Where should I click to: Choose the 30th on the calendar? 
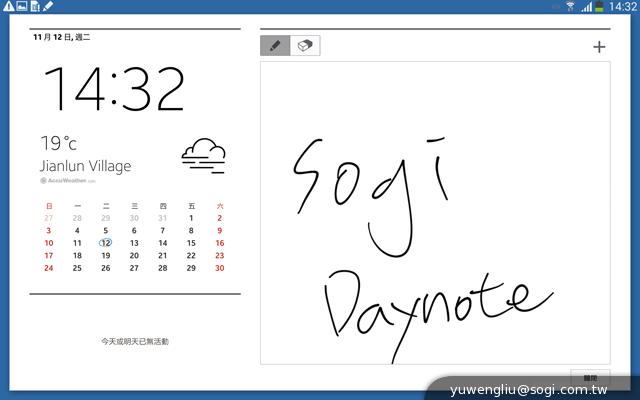pyautogui.click(x=219, y=268)
